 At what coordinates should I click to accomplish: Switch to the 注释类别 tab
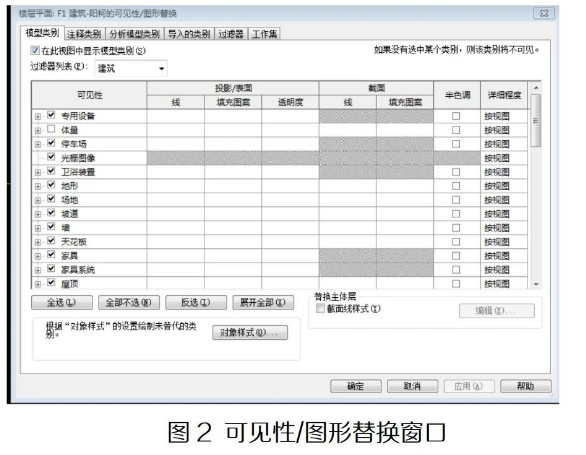pyautogui.click(x=84, y=34)
